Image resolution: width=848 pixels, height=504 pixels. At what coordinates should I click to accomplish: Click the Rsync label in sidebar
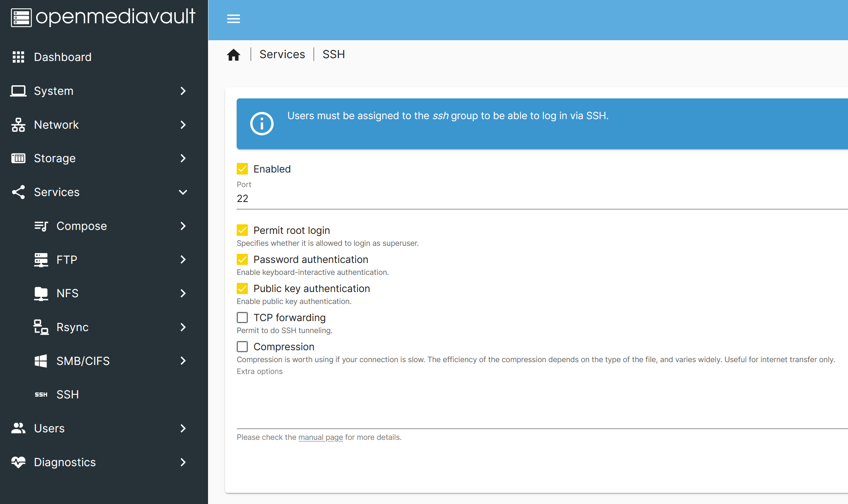coord(73,327)
